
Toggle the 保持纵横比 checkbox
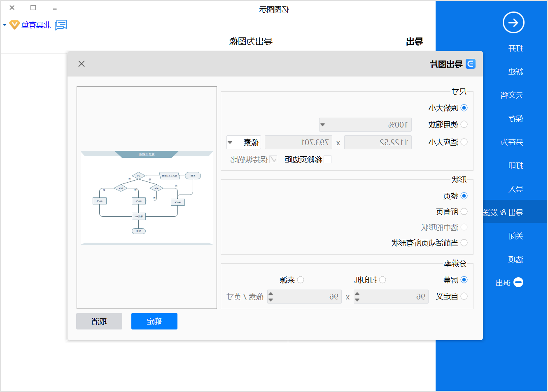click(273, 160)
